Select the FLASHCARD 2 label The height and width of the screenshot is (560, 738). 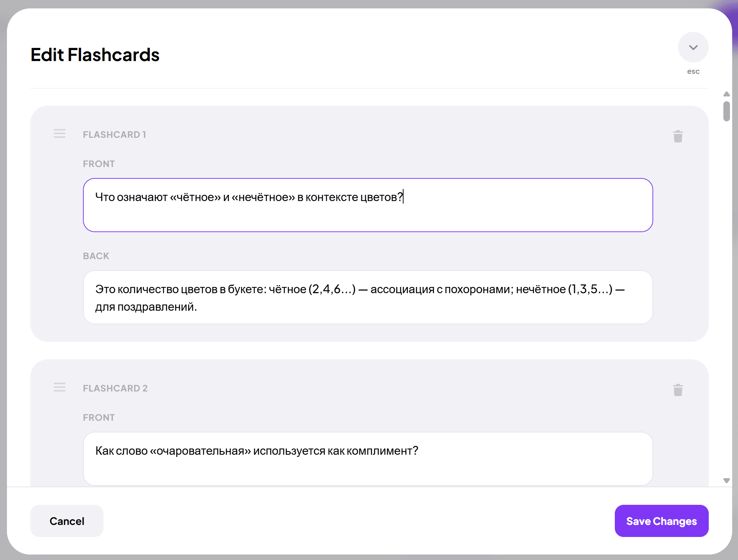(x=116, y=388)
